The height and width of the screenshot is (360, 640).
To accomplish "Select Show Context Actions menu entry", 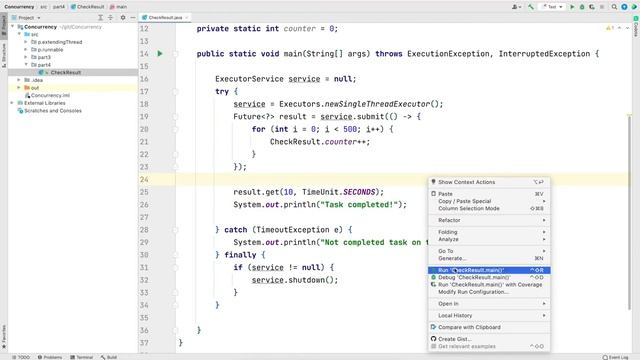I will (x=489, y=182).
